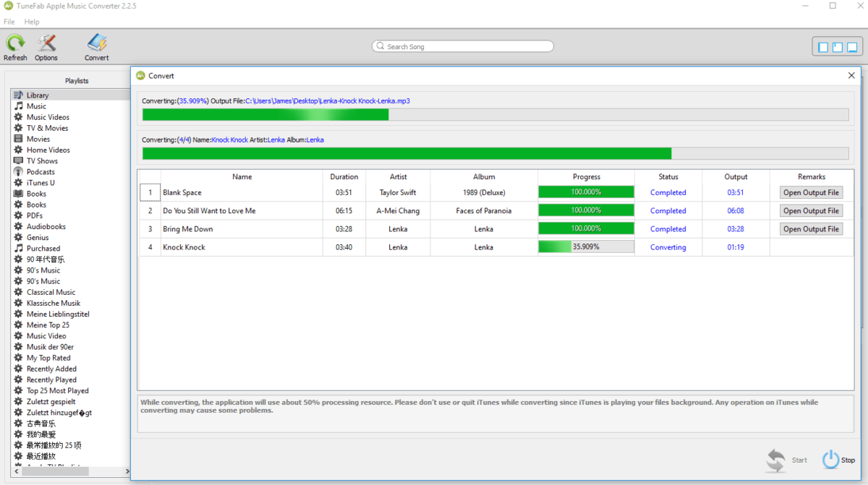Click the Start arrows icon in Convert dialog

click(x=776, y=460)
